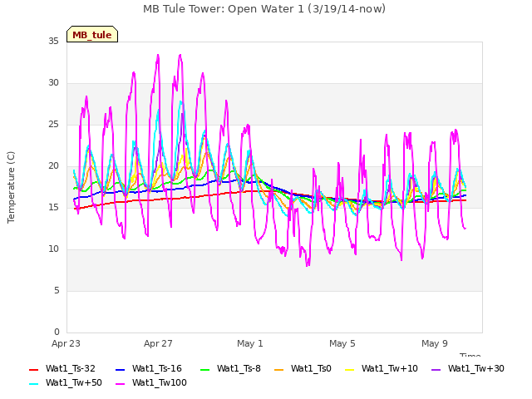Click the orange Wat1_Ts0 color swatch
This screenshot has height=399, width=532.
(279, 369)
